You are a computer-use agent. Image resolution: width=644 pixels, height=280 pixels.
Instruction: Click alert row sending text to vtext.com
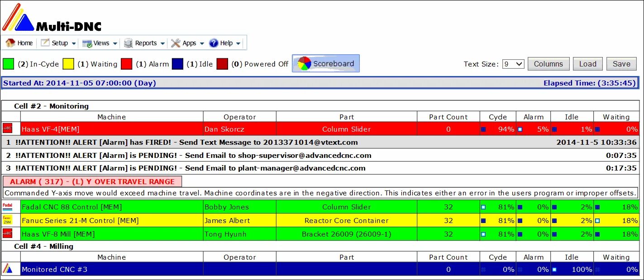click(x=321, y=142)
